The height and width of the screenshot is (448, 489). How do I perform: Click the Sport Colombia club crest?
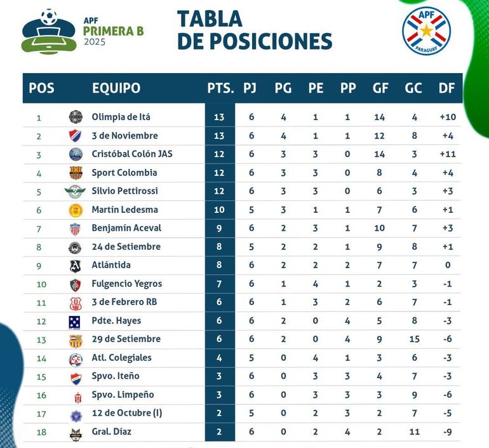76,173
